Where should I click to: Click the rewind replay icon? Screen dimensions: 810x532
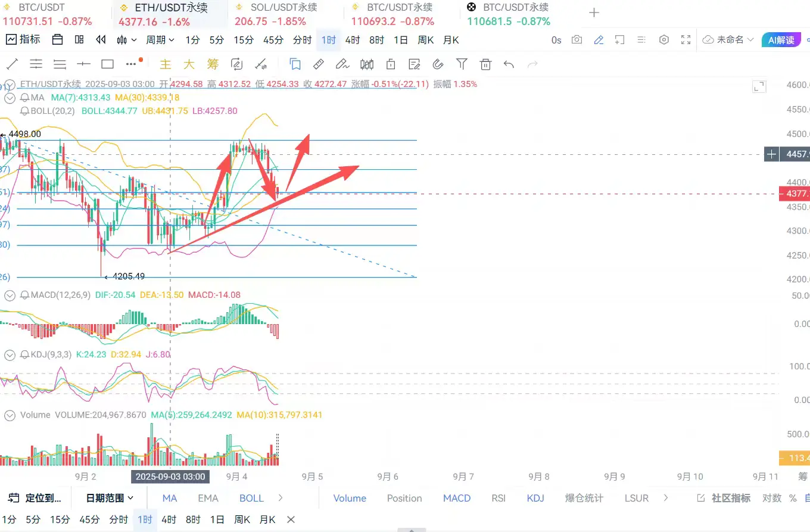tap(101, 40)
